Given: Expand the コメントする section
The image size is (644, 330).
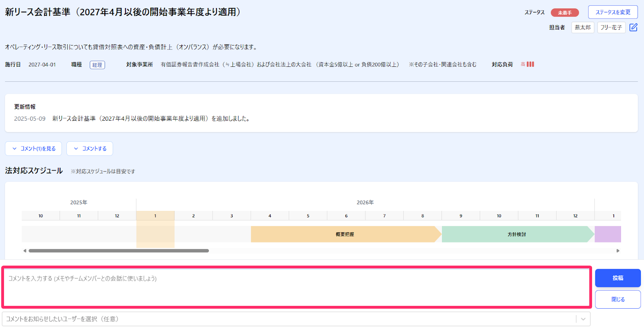Looking at the screenshot, I should [90, 148].
